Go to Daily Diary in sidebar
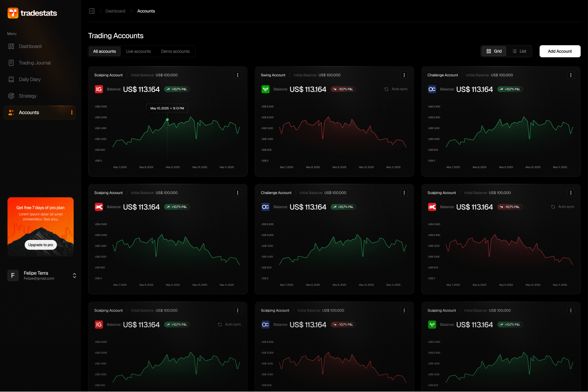Screen dimensions: 588x392 pos(29,80)
